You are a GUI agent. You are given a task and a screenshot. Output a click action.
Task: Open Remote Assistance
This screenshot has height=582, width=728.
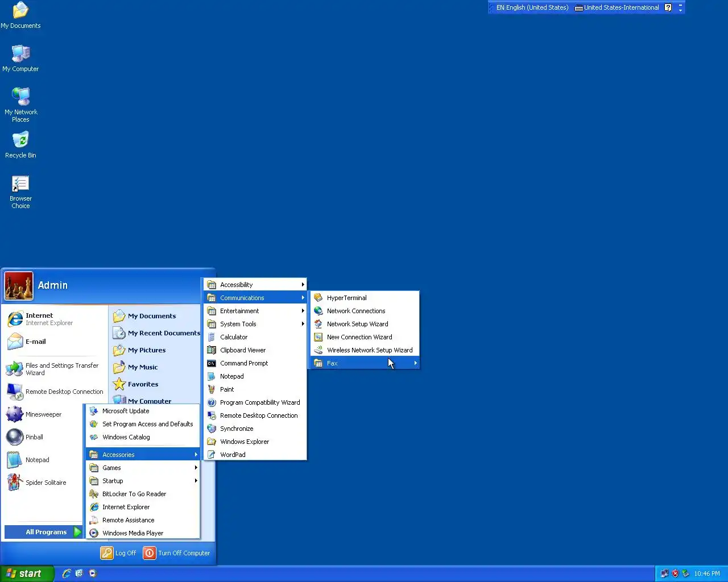tap(143, 520)
